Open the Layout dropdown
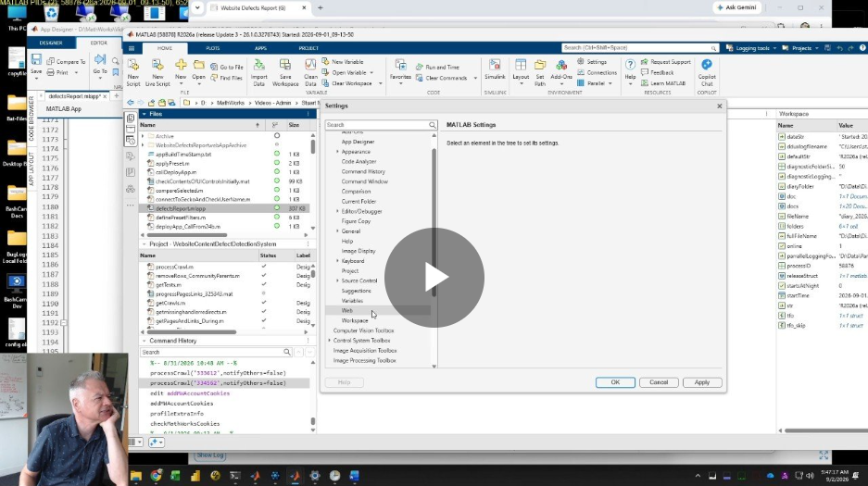868x486 pixels. pyautogui.click(x=521, y=73)
